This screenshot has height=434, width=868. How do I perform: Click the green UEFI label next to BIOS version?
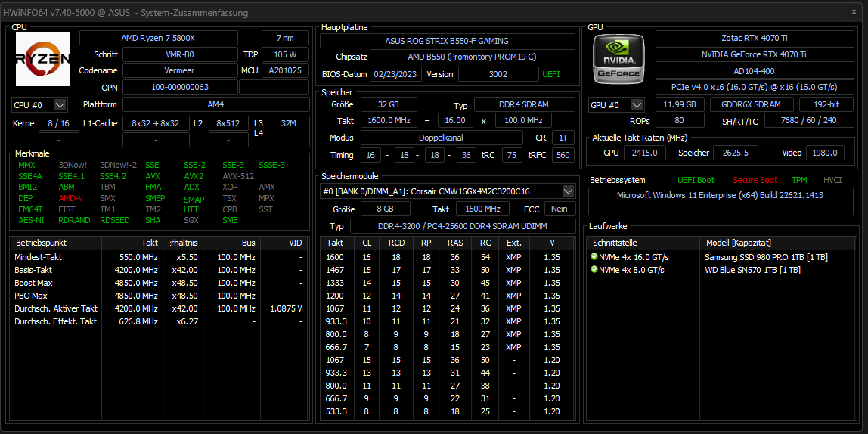coord(550,74)
